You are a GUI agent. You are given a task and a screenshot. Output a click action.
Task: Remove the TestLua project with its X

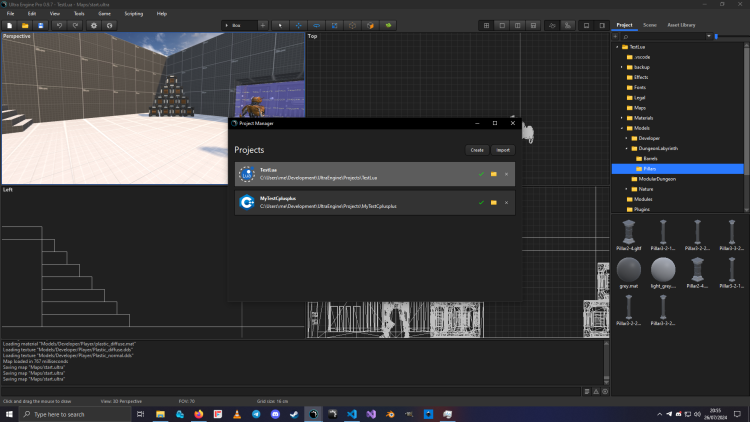(507, 174)
